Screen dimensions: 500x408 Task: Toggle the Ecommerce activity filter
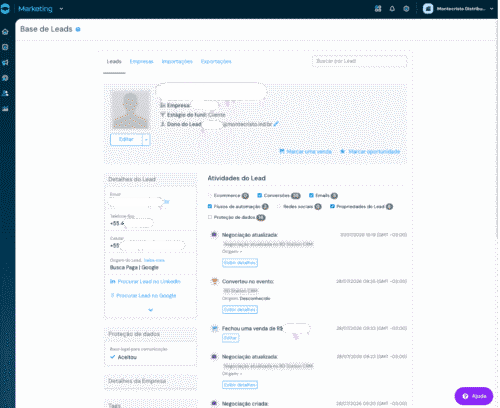pyautogui.click(x=210, y=196)
